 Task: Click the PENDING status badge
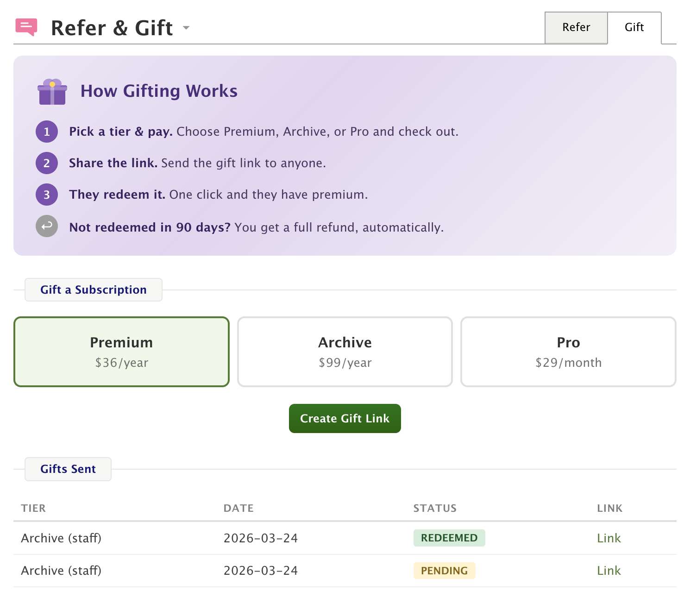[x=444, y=571]
